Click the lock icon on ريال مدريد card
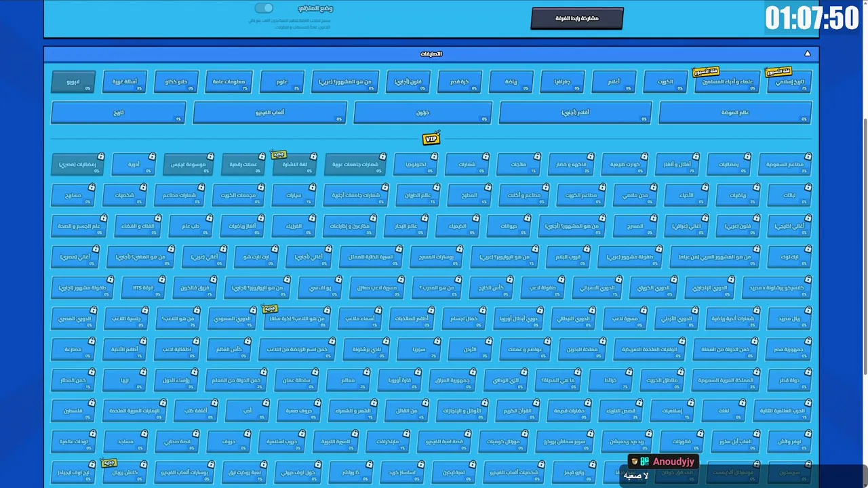868x488 pixels. [808, 311]
